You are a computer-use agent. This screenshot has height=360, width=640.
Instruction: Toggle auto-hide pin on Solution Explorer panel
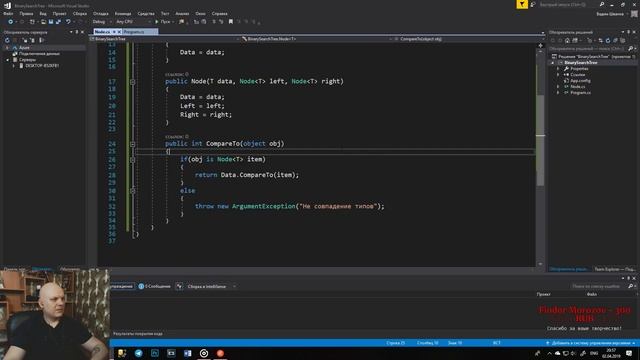pyautogui.click(x=629, y=32)
